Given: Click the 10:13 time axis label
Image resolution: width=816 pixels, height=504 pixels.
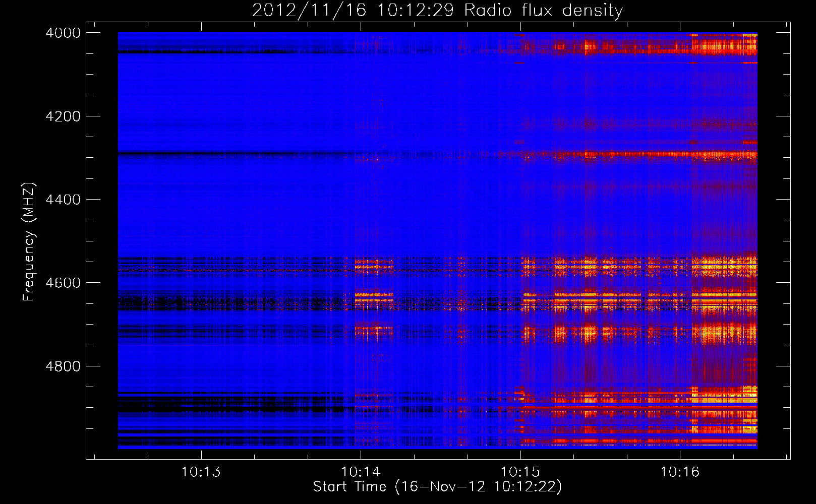Looking at the screenshot, I should point(201,472).
